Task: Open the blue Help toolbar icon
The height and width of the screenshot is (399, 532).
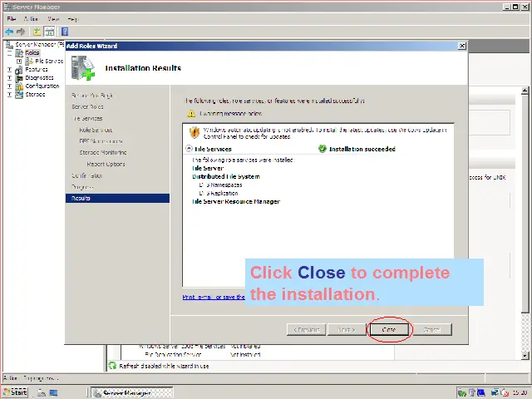Action: 65,32
